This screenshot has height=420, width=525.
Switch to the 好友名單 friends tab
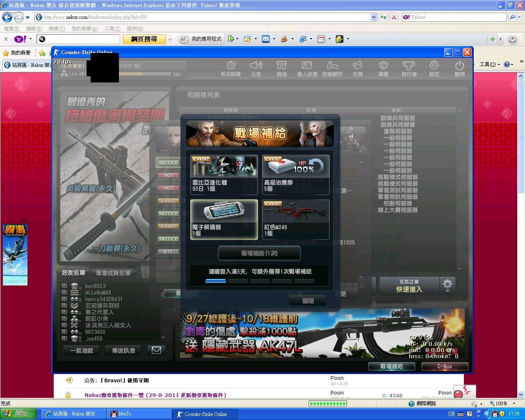[x=74, y=273]
